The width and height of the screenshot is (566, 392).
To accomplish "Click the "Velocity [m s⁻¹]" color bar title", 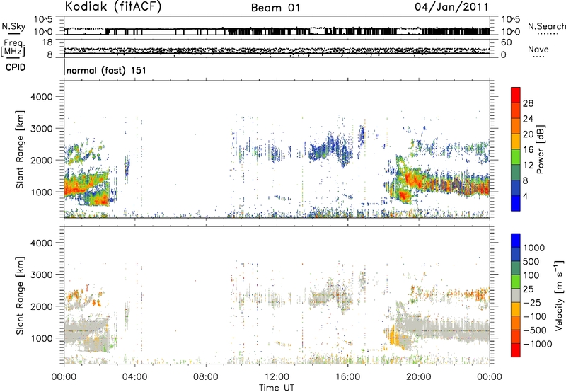I will (559, 296).
